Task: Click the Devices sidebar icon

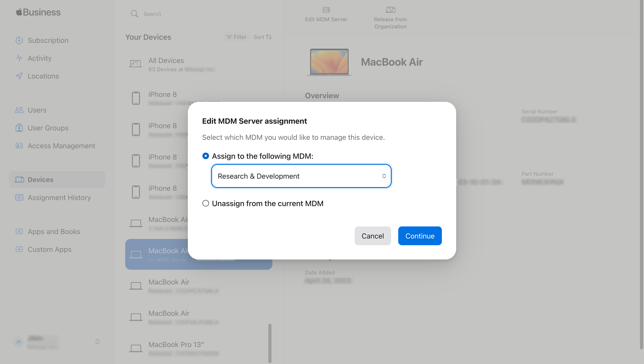Action: pyautogui.click(x=19, y=180)
